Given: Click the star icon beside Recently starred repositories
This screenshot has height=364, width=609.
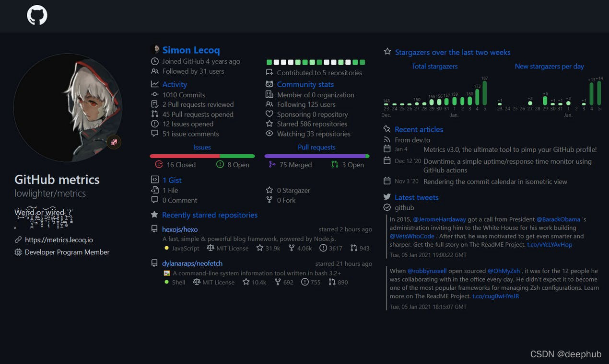Looking at the screenshot, I should coord(154,215).
